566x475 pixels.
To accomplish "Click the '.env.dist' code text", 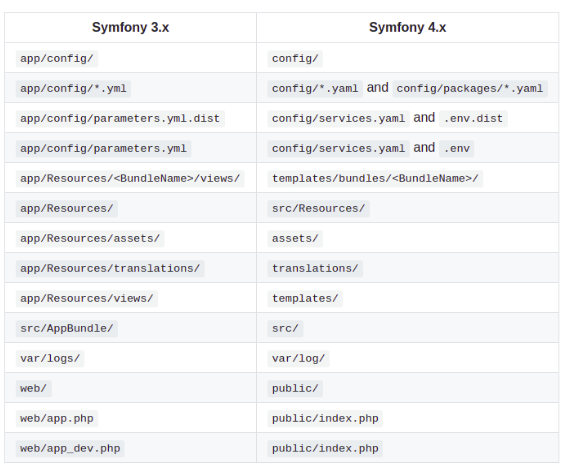I will (x=473, y=118).
